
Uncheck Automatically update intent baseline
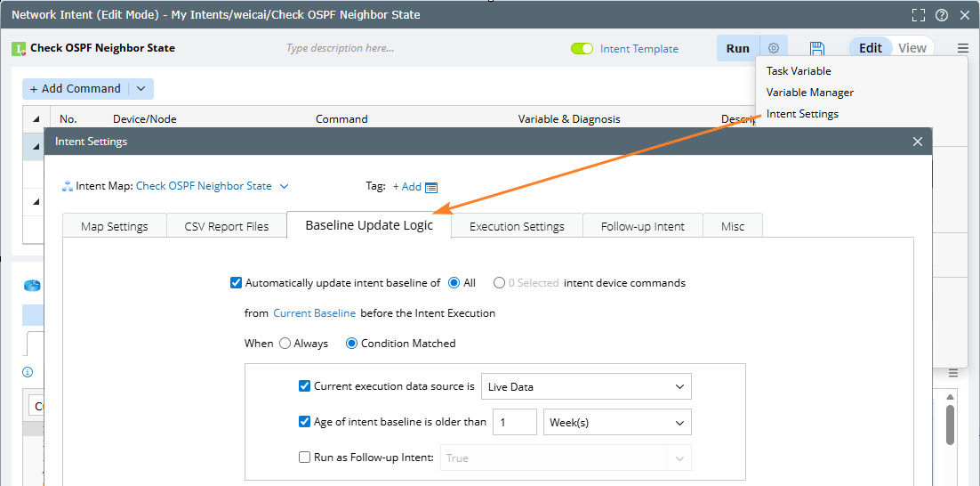[x=236, y=283]
